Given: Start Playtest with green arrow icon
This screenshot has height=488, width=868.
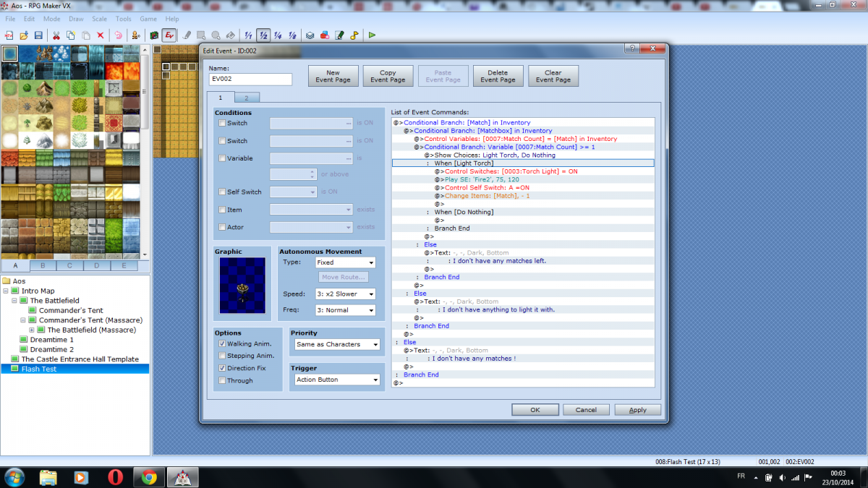Looking at the screenshot, I should tap(372, 35).
